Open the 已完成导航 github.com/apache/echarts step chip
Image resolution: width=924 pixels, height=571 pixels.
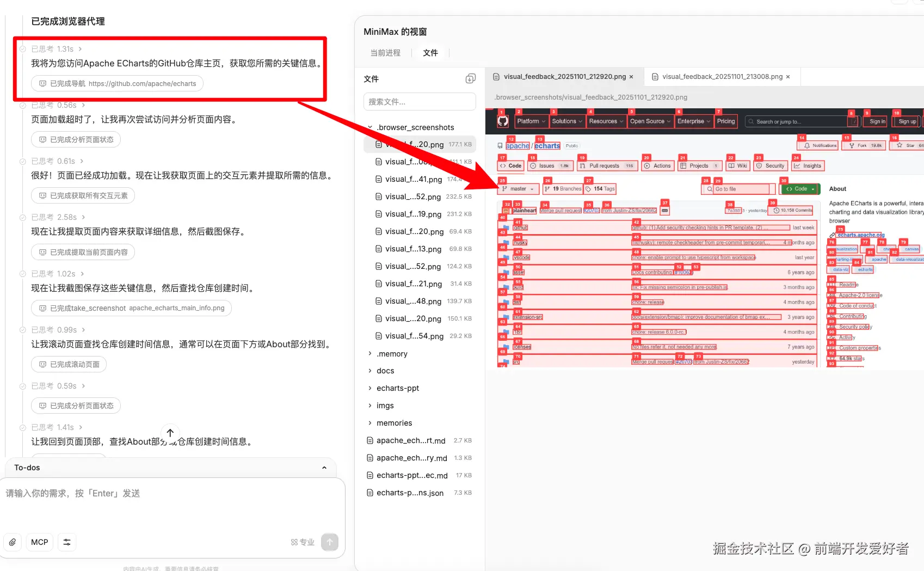coord(118,83)
